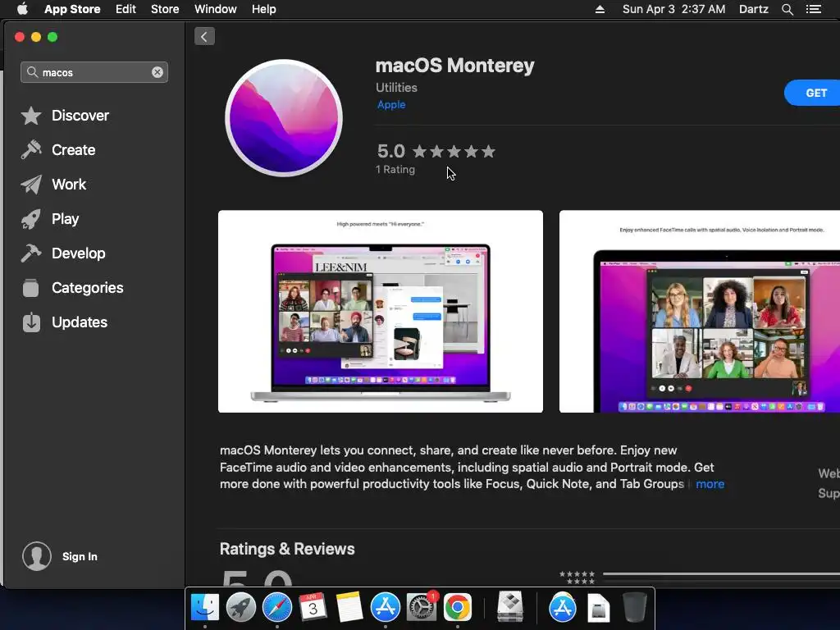840x630 pixels.
Task: Open the Develop section hammer icon
Action: (x=31, y=253)
